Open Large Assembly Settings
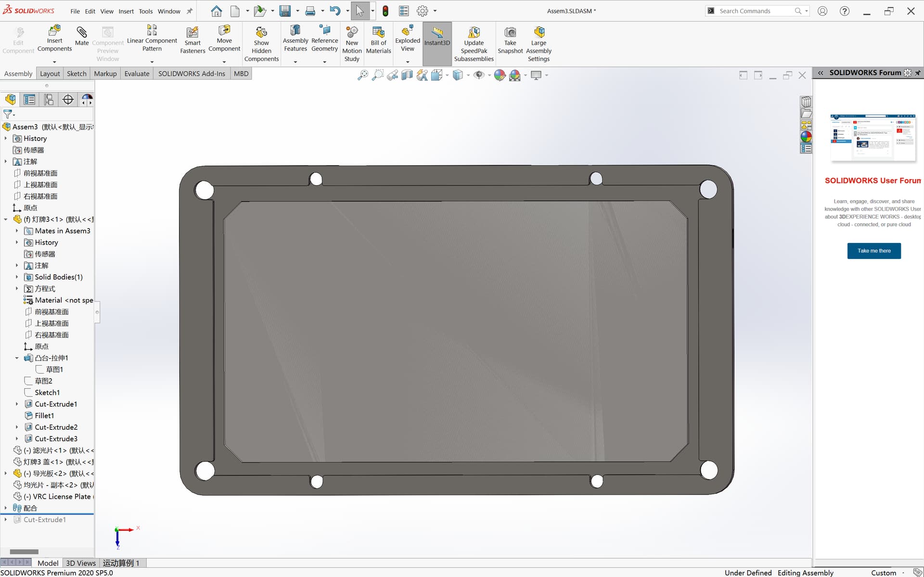The image size is (924, 577). pos(539,44)
